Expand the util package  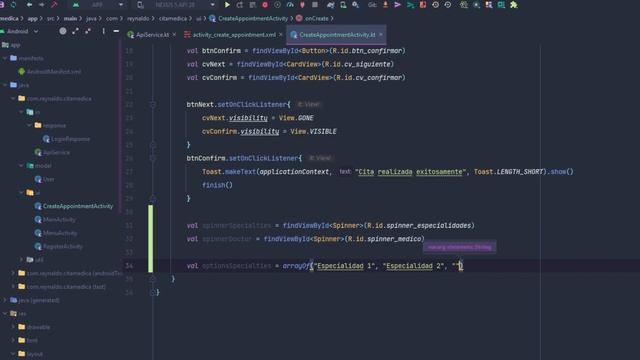21,260
